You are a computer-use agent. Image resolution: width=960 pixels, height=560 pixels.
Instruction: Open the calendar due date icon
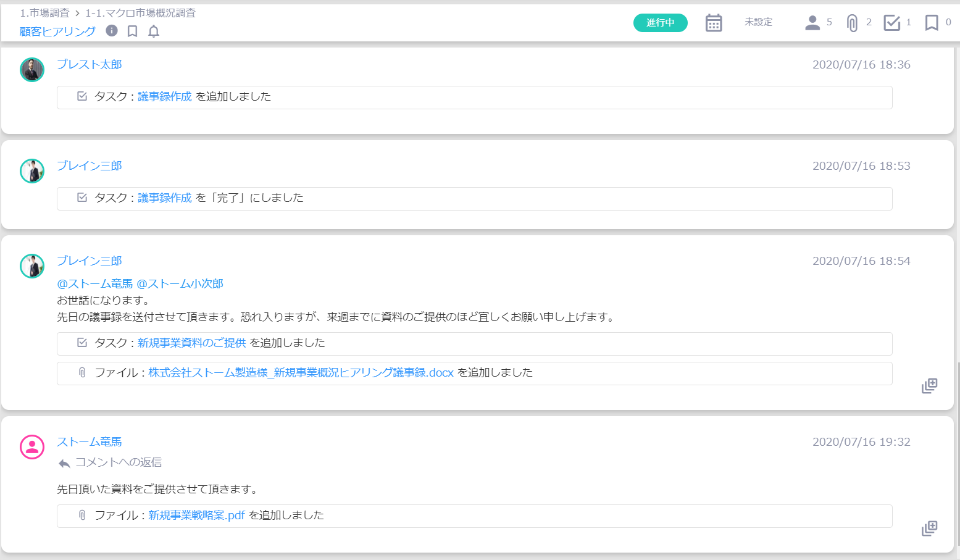click(714, 23)
